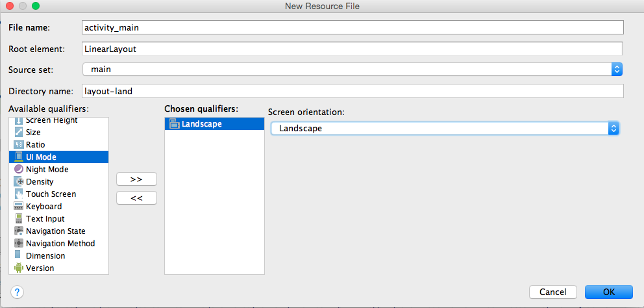This screenshot has height=308, width=644.
Task: Select Text Input qualifier
Action: [45, 219]
